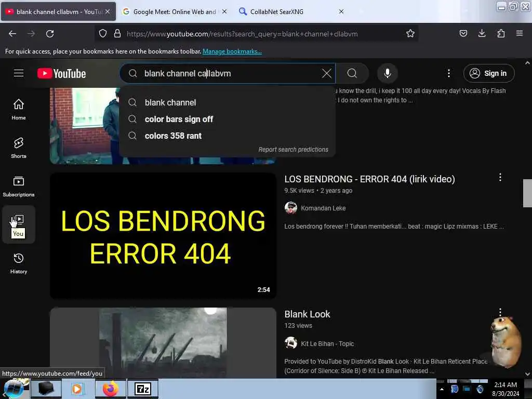Click the browser address bar URL
The height and width of the screenshot is (399, 532).
[x=242, y=34]
